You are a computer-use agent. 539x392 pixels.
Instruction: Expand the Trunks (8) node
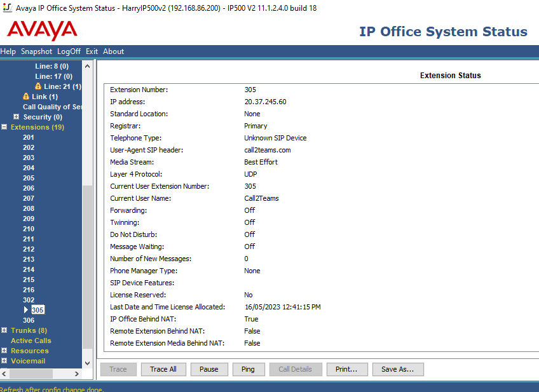(4, 330)
